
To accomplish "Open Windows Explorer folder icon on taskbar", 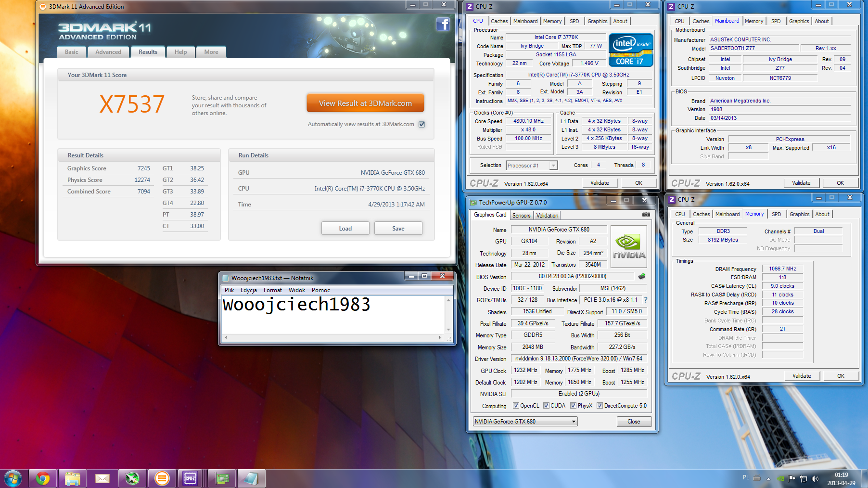I will click(x=73, y=478).
